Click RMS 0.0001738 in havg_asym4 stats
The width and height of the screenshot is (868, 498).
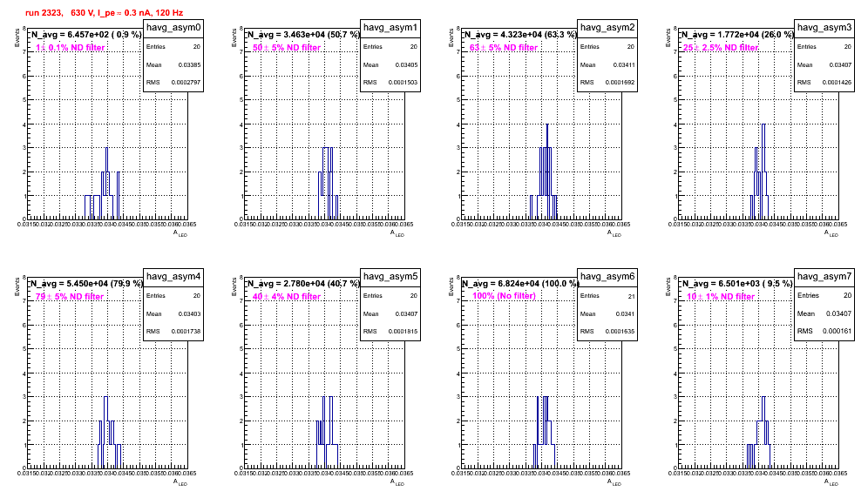pyautogui.click(x=173, y=332)
